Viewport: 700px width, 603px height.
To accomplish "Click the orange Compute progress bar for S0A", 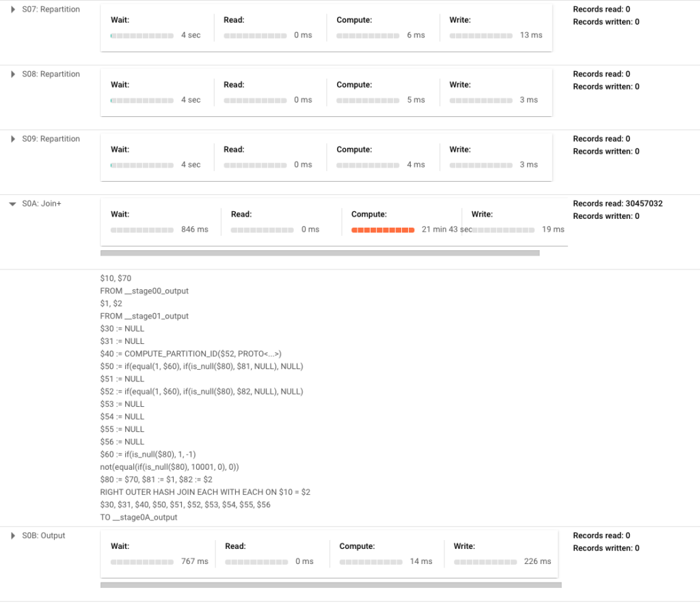I will [x=383, y=230].
